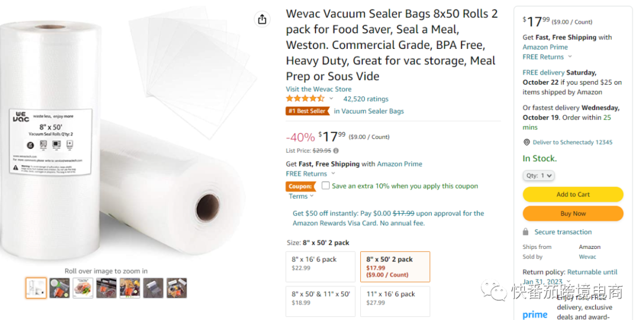Click the secure transaction lock icon
This screenshot has width=644, height=320.
[526, 232]
